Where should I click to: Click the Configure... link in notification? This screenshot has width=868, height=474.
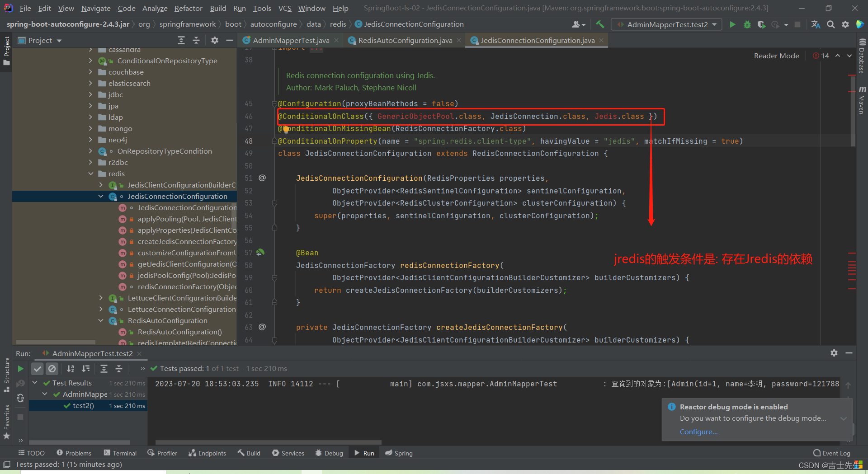click(x=698, y=432)
